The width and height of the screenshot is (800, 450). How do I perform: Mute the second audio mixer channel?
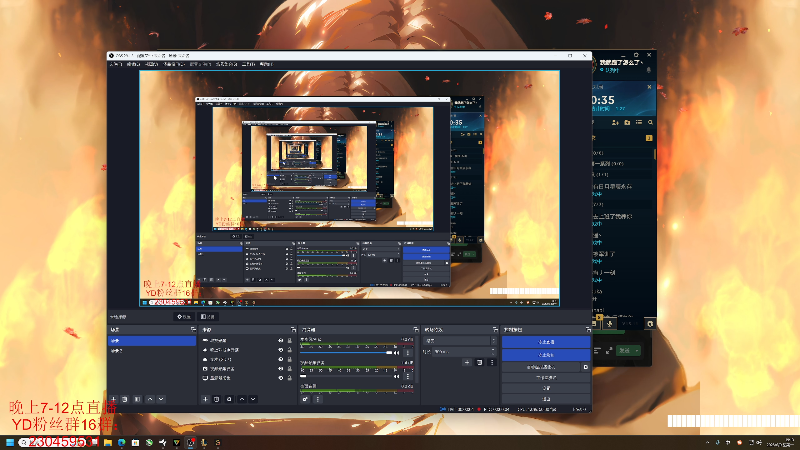point(396,377)
